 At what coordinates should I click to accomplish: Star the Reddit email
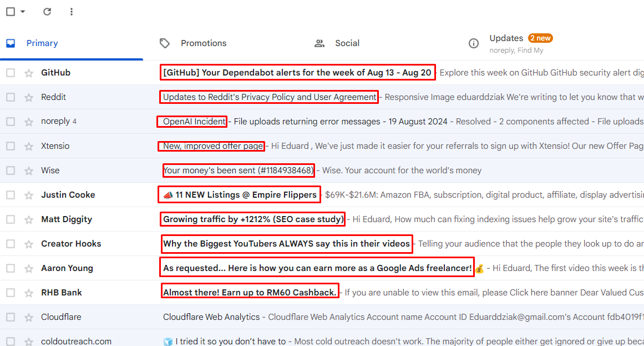(x=29, y=98)
